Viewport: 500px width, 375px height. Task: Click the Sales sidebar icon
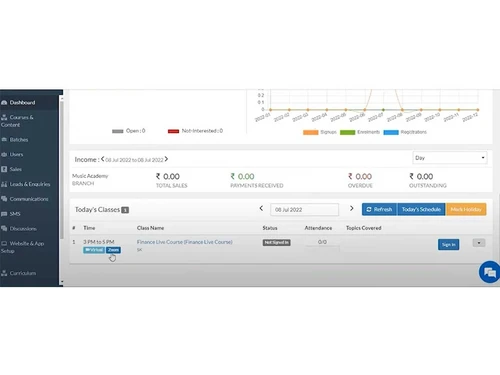4,169
